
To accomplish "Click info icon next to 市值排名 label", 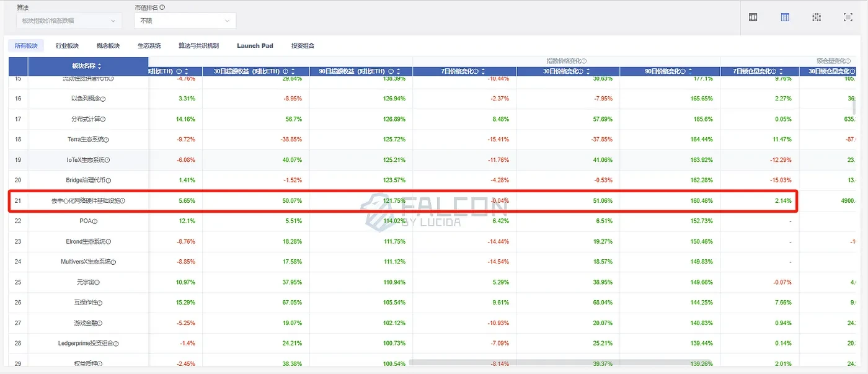I will [162, 7].
